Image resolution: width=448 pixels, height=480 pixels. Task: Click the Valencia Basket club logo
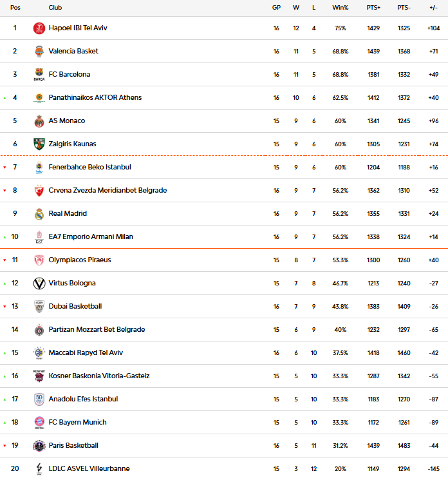tap(39, 52)
